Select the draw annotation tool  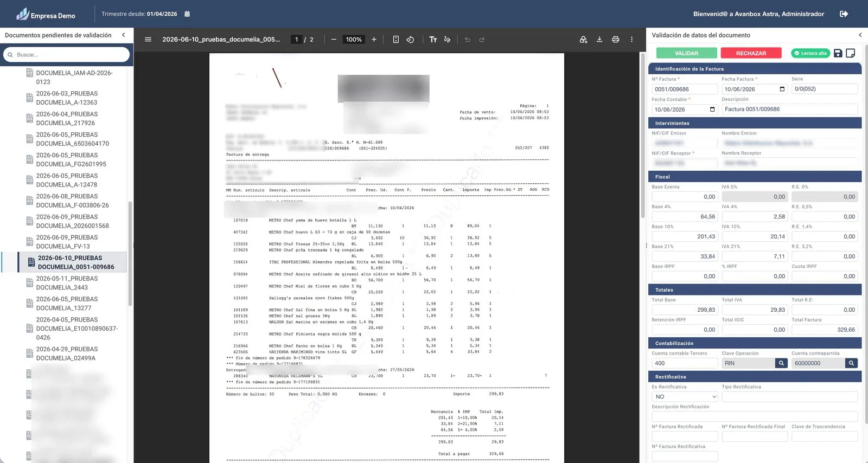tap(447, 40)
